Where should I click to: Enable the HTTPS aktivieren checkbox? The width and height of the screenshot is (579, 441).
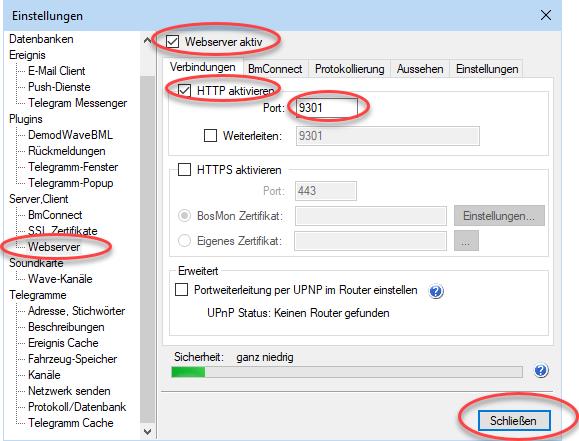[x=184, y=170]
